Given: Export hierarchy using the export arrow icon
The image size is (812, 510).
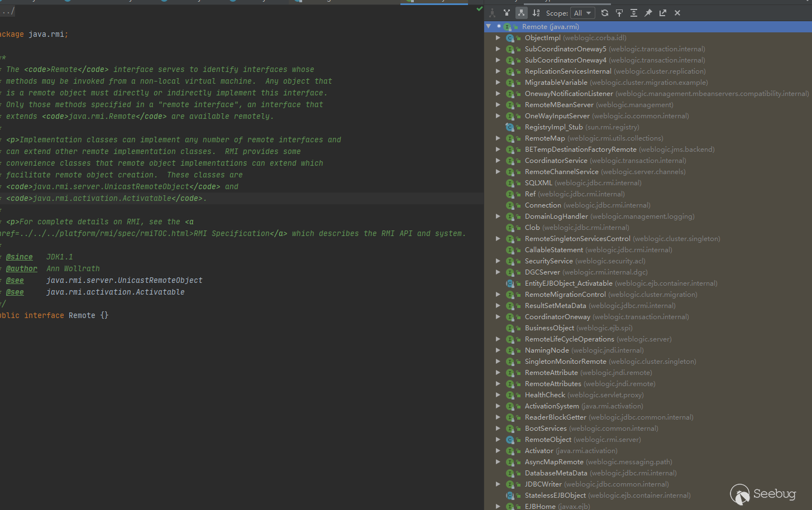Looking at the screenshot, I should pyautogui.click(x=663, y=13).
